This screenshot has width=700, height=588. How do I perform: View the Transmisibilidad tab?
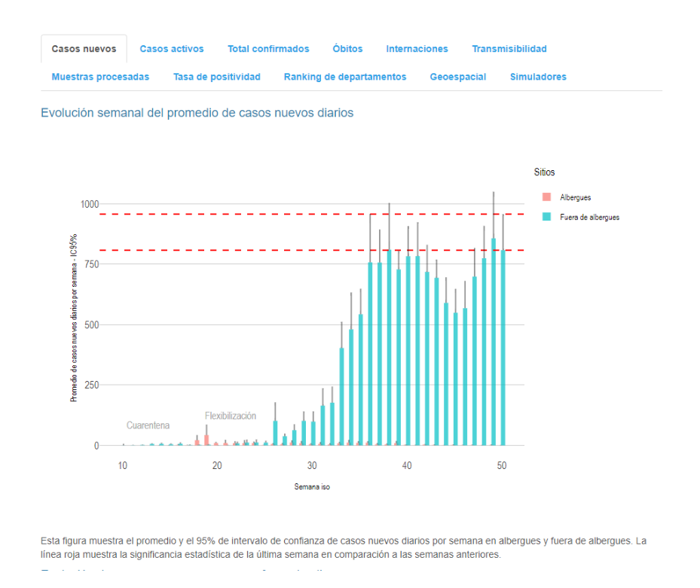[509, 49]
